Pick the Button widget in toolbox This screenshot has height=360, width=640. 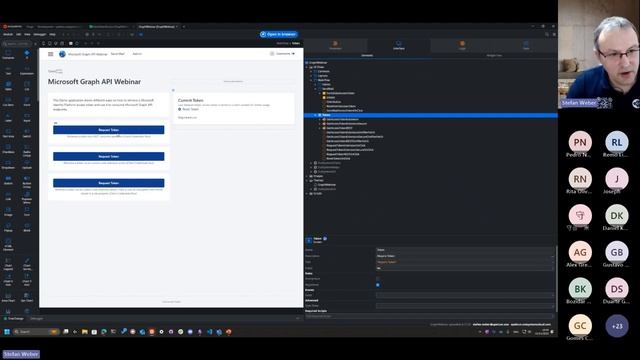click(x=8, y=180)
